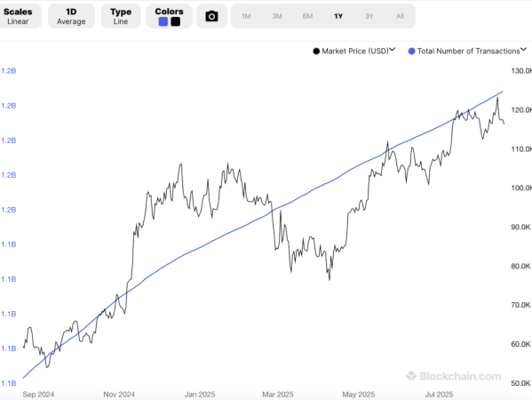Click the Total Number of Transactions label
This screenshot has height=400, width=532.
(469, 51)
